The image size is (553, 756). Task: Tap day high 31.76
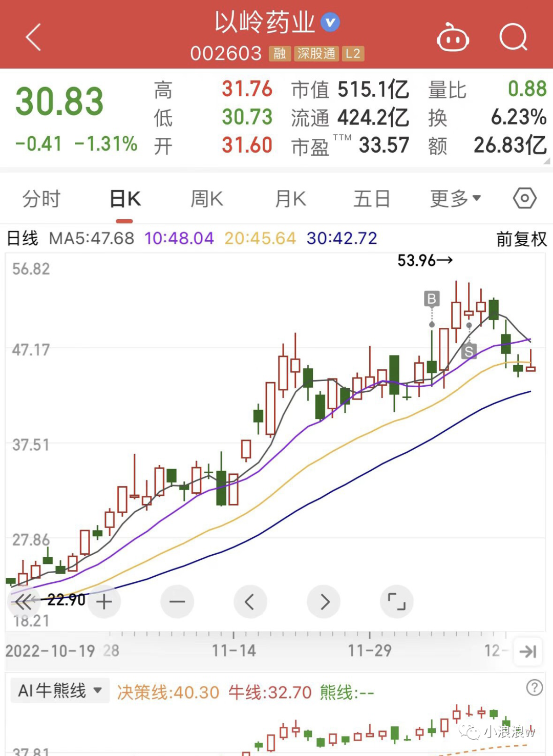tap(247, 89)
